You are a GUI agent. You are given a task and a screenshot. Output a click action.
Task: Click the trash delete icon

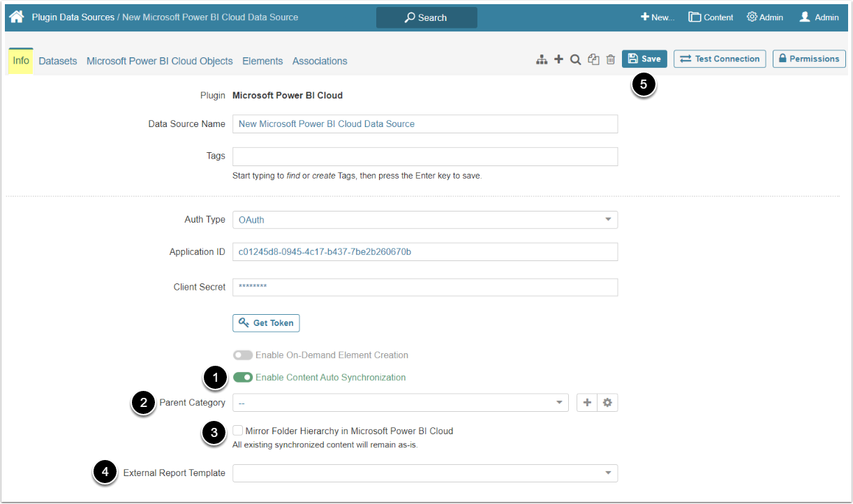[611, 60]
